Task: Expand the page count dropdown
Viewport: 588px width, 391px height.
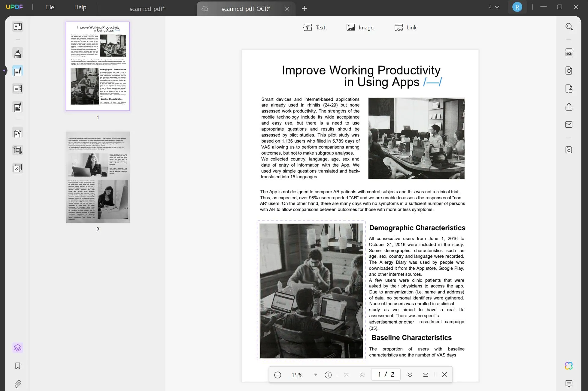Action: (494, 7)
